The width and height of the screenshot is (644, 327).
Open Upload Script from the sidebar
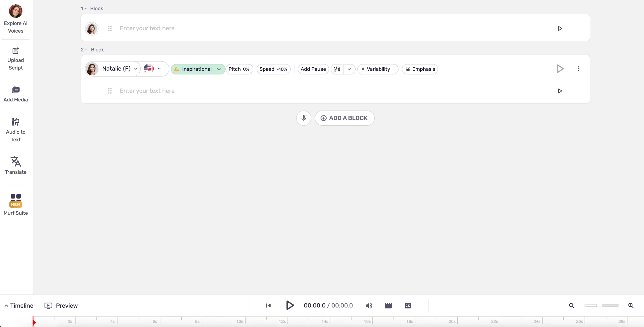coord(16,59)
